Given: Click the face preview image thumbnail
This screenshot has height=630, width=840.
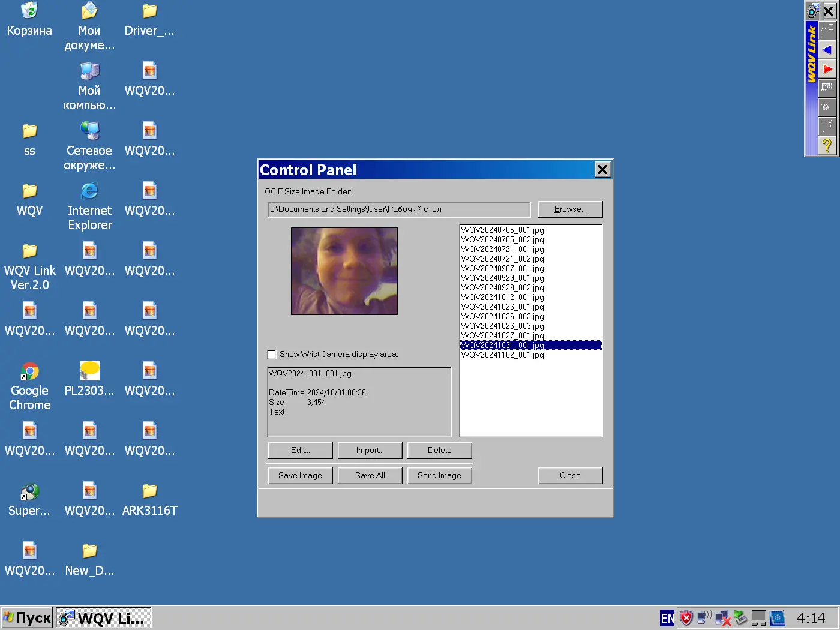Looking at the screenshot, I should [x=344, y=271].
